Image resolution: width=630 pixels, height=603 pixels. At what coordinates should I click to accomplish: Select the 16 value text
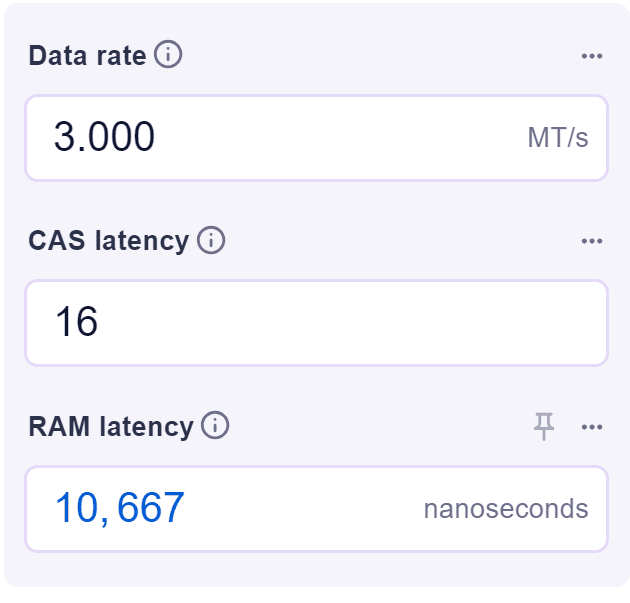(76, 321)
